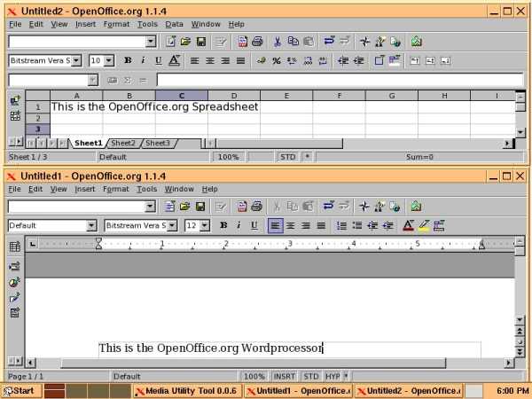The height and width of the screenshot is (399, 532).
Task: Toggle align left in writer toolbar
Action: (275, 225)
